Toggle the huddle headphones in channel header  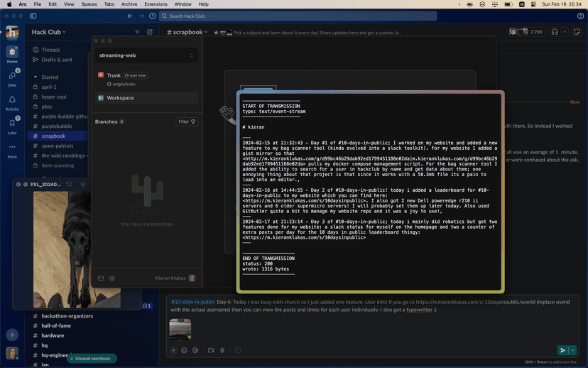555,32
